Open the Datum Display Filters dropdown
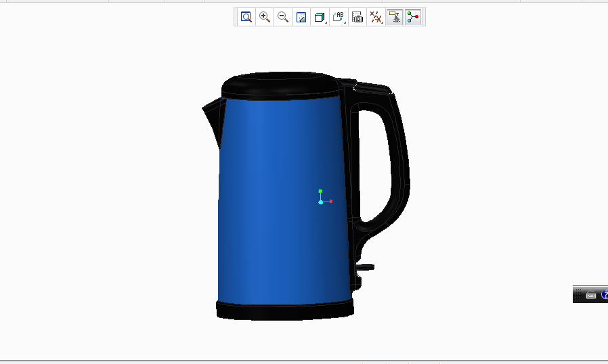The width and height of the screenshot is (608, 364). click(x=376, y=17)
